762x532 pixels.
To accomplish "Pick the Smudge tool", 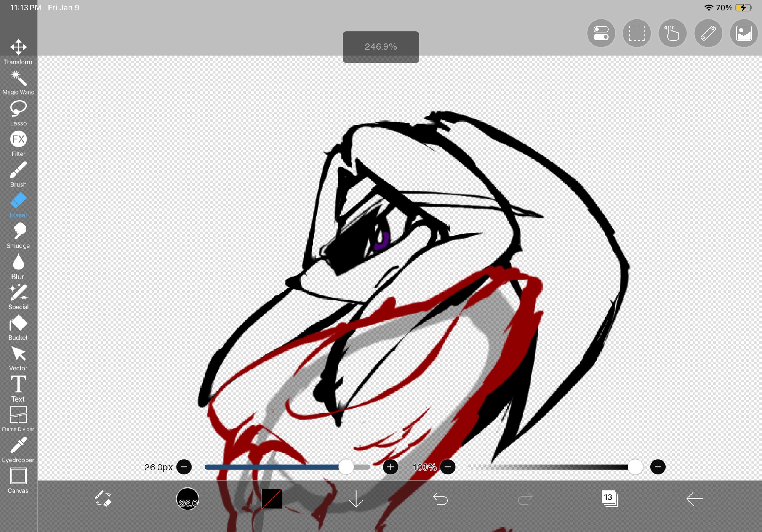I will [18, 232].
